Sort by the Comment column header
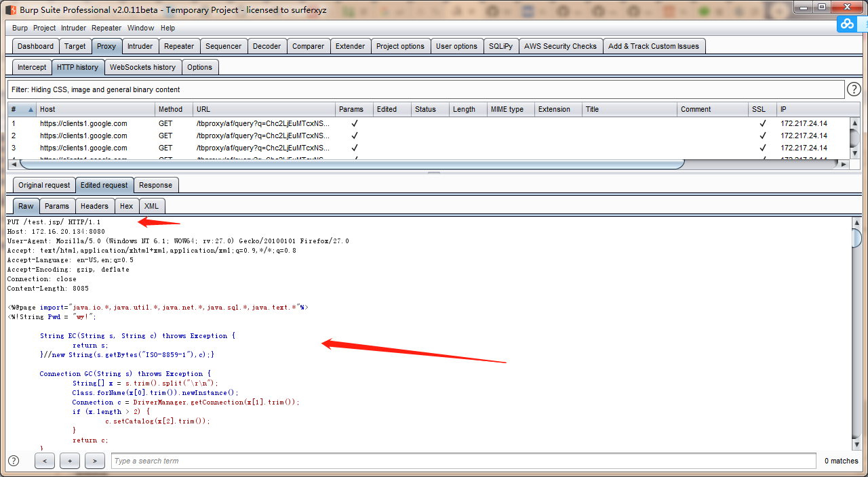This screenshot has height=477, width=868. [x=712, y=109]
